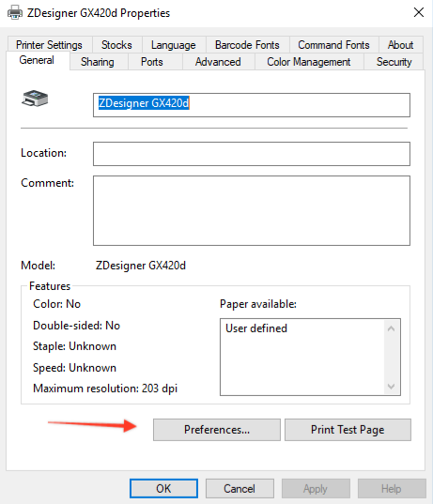Switch to the Sharing tab
The image size is (433, 504).
98,62
